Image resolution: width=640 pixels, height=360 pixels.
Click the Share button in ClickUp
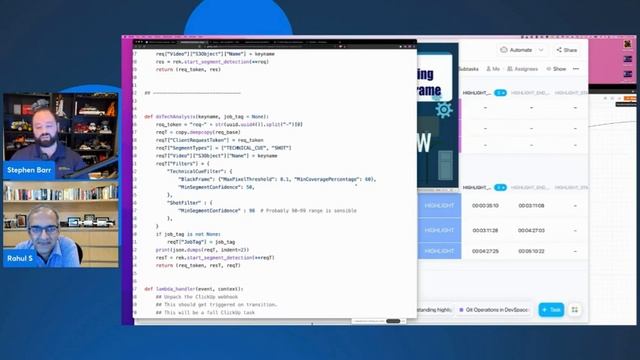[567, 50]
